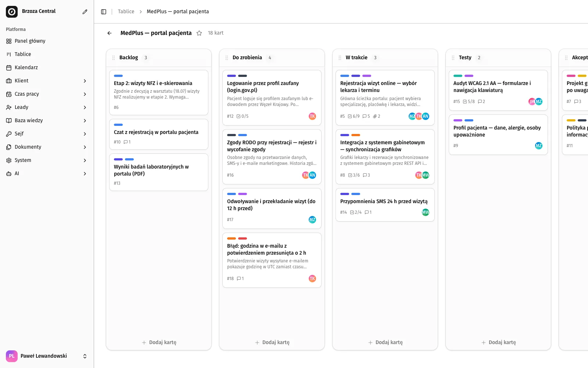Expand the Klient menu chevron

pos(85,81)
